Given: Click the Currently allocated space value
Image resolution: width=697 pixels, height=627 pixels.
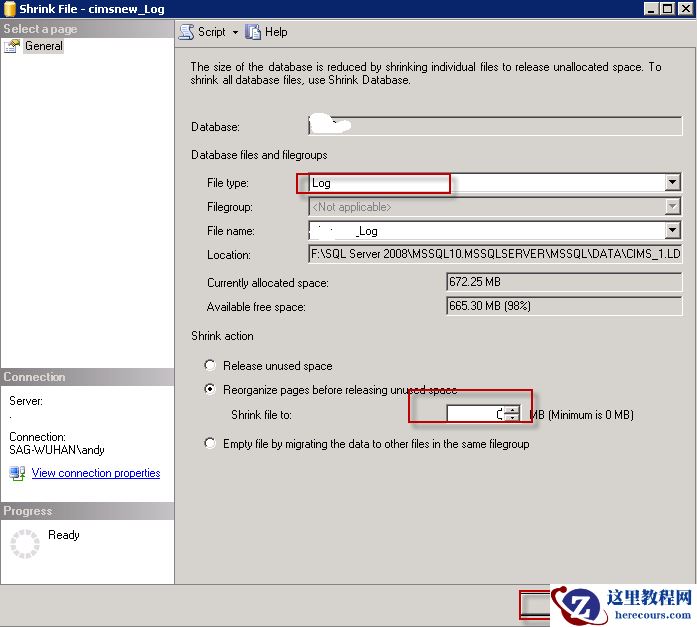Looking at the screenshot, I should 564,282.
